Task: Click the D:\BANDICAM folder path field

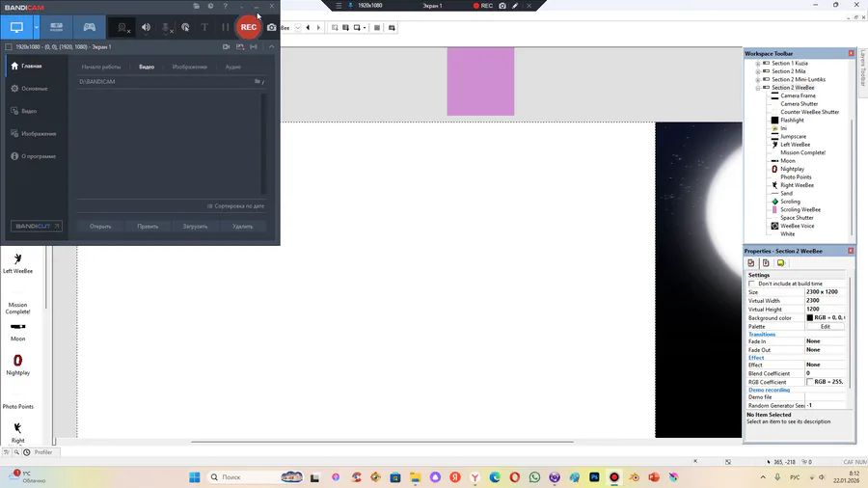Action: tap(165, 82)
